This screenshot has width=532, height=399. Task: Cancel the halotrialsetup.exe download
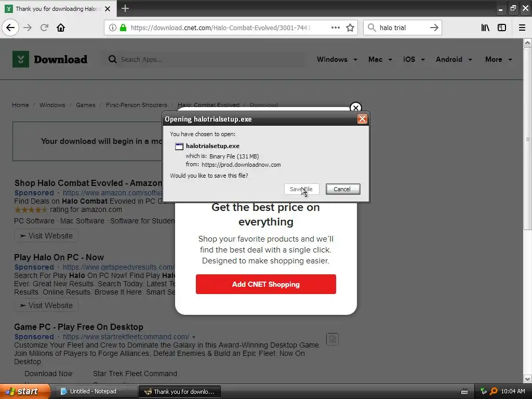click(343, 189)
